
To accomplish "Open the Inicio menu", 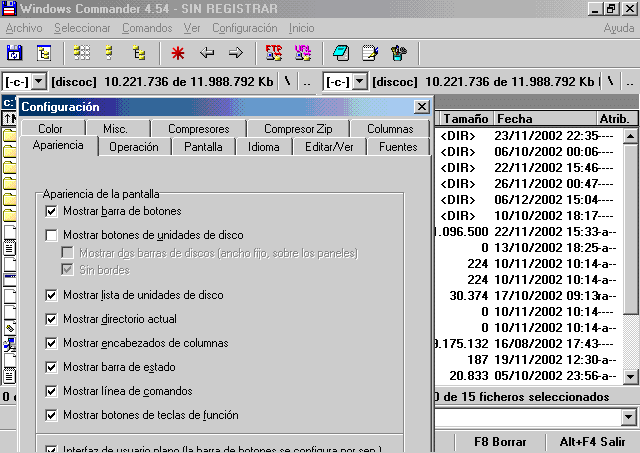I will click(302, 28).
